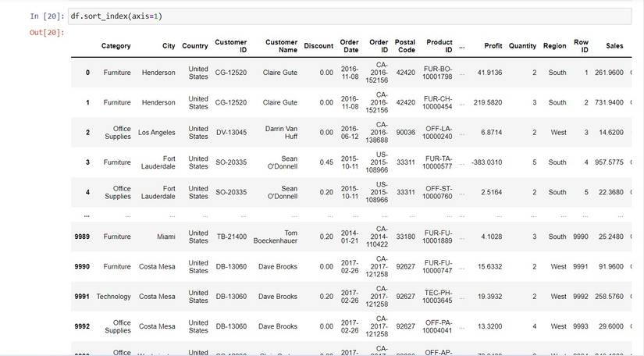This screenshot has width=644, height=356.
Task: Click the truncated columns ellipsis in header
Action: [x=462, y=46]
